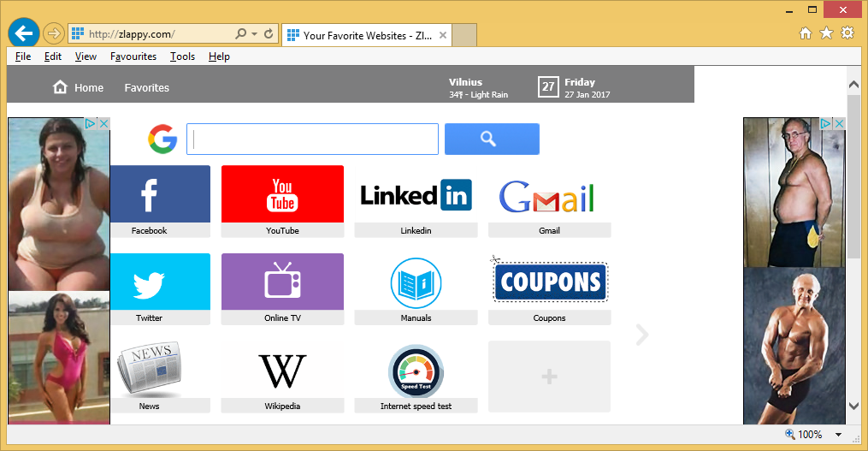Maximize the browser window
The height and width of the screenshot is (451, 868).
(x=812, y=10)
